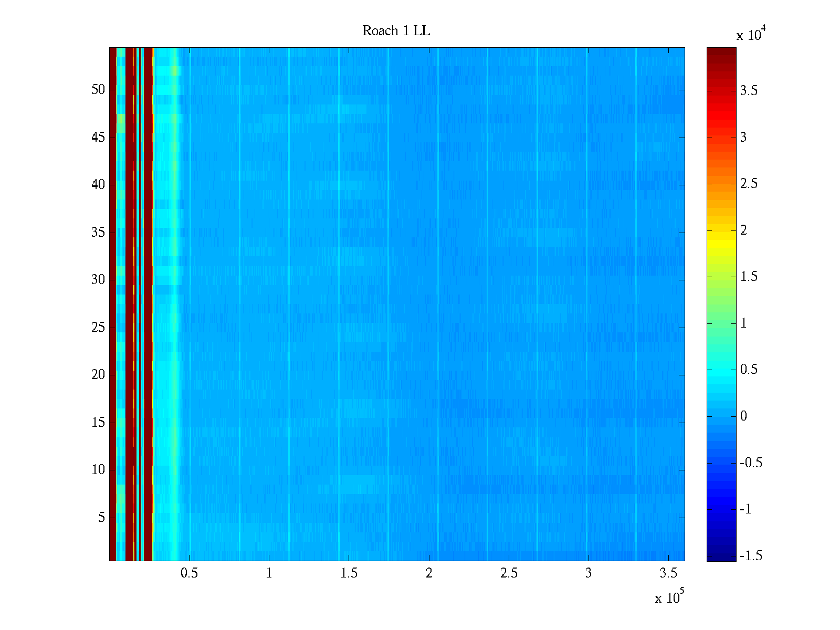Click the colorbar tick label 2.5
This screenshot has width=840, height=630.
coord(749,184)
